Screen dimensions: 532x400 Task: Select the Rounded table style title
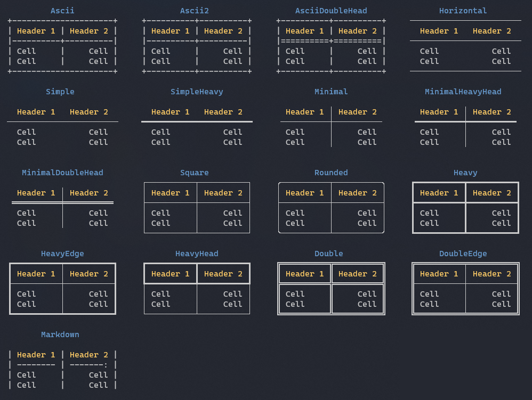[331, 173]
